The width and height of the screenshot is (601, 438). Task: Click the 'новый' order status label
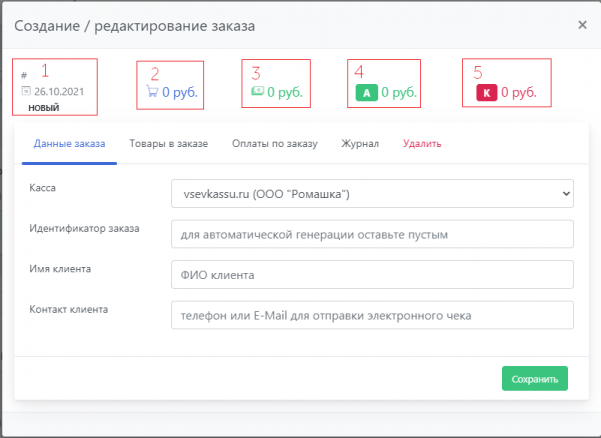[x=43, y=106]
